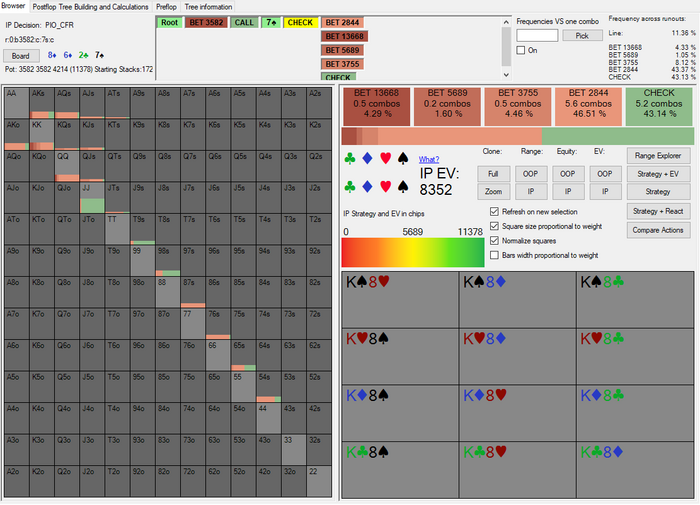The height and width of the screenshot is (505, 700).
Task: Go to the Root node in the tree
Action: pos(170,22)
